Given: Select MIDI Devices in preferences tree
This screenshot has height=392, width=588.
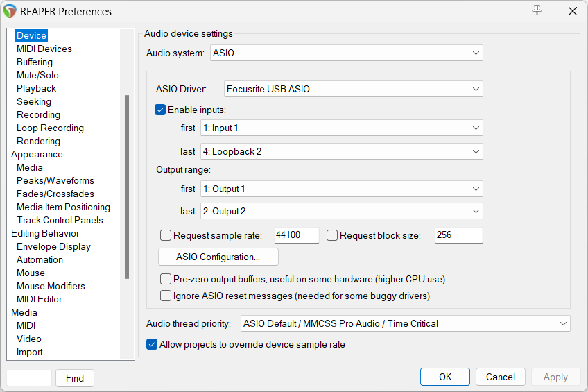Looking at the screenshot, I should (x=44, y=49).
